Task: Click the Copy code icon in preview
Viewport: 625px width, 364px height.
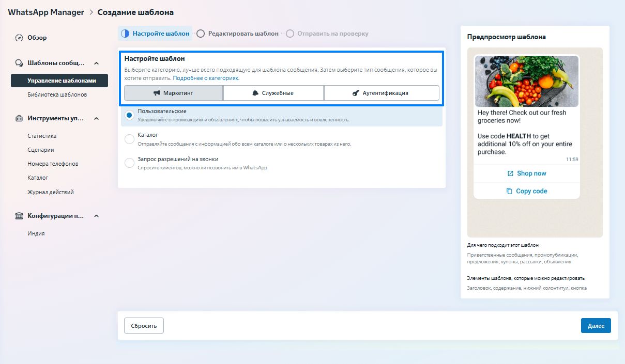Action: click(x=509, y=191)
